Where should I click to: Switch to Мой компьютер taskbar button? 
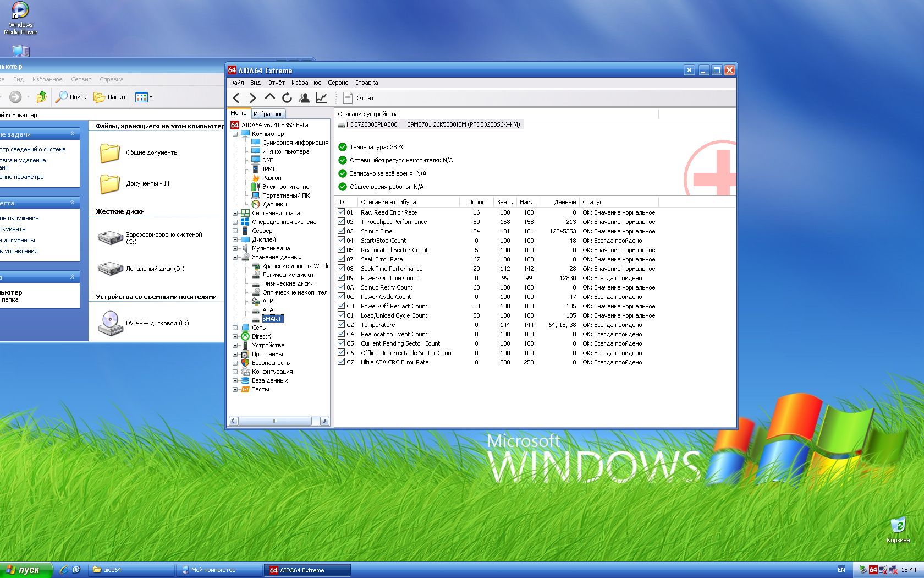tap(219, 570)
